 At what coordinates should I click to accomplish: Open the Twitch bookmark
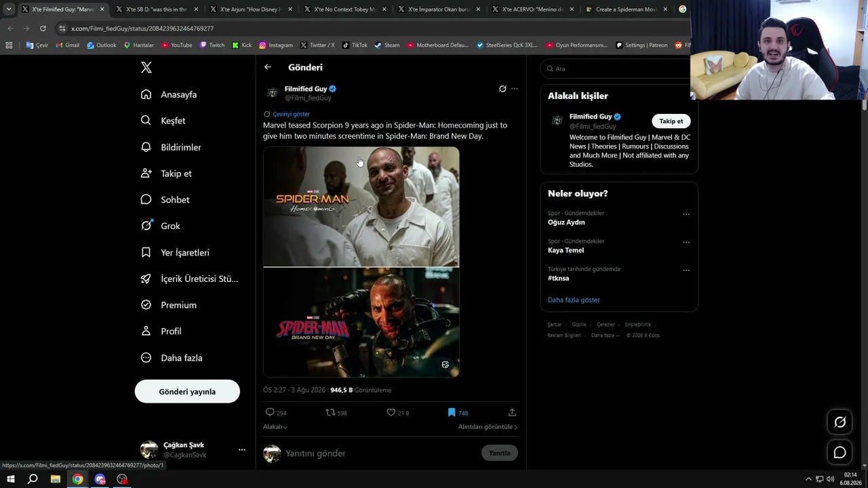(x=212, y=45)
